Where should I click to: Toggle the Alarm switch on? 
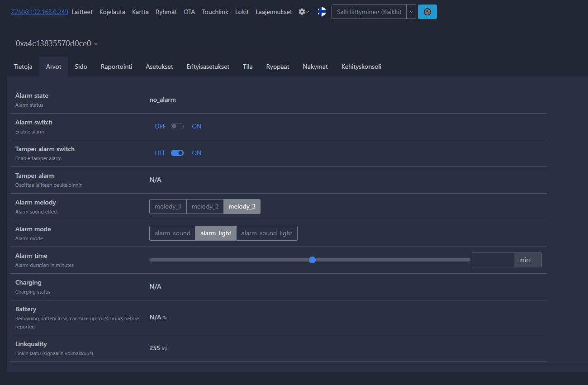pos(177,126)
